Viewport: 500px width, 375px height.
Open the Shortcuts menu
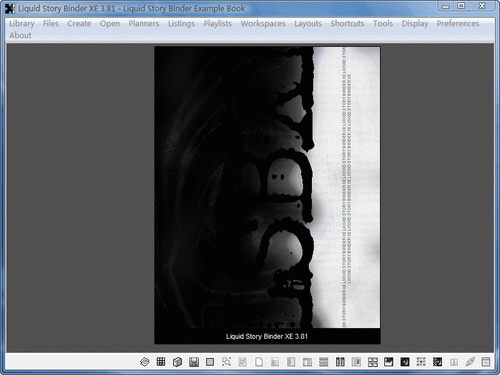point(347,23)
